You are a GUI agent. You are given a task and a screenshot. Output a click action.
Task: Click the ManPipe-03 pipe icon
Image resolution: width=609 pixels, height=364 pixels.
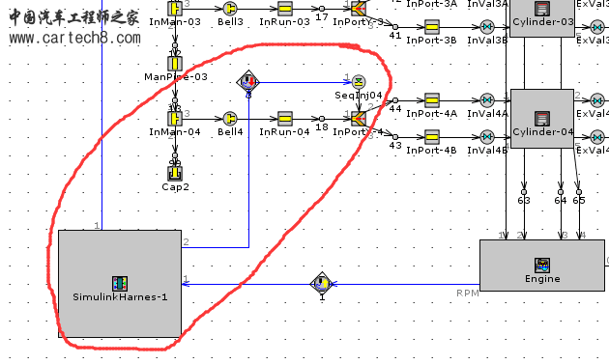[x=175, y=64]
